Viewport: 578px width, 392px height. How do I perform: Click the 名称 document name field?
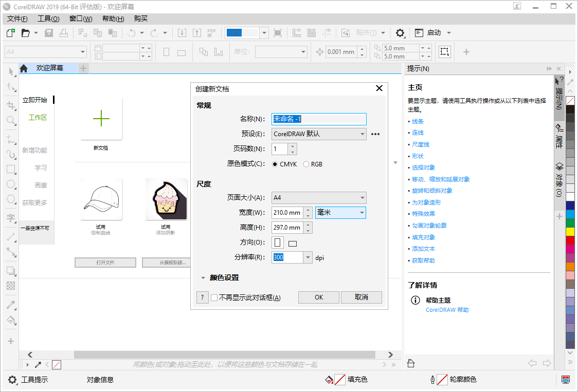pyautogui.click(x=319, y=119)
